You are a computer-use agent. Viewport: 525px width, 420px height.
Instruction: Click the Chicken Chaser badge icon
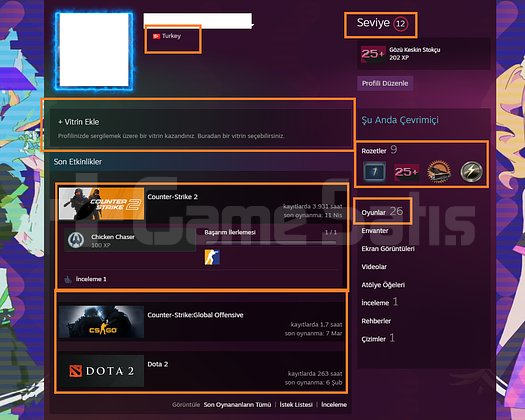(x=76, y=240)
